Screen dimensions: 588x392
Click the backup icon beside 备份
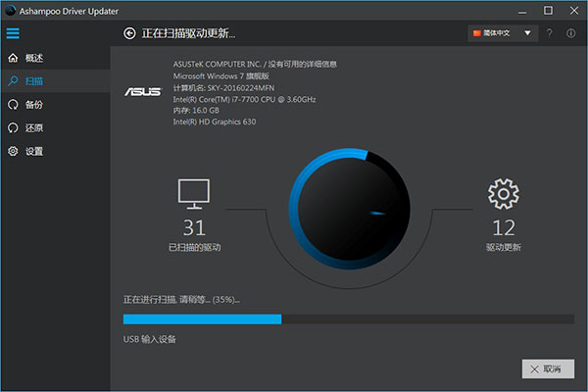(13, 105)
